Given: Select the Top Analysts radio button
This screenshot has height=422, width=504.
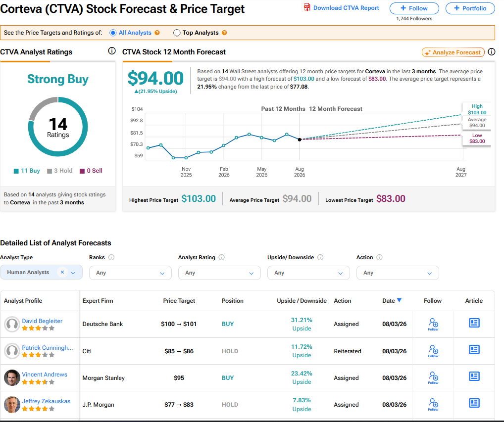Looking at the screenshot, I should pyautogui.click(x=176, y=33).
